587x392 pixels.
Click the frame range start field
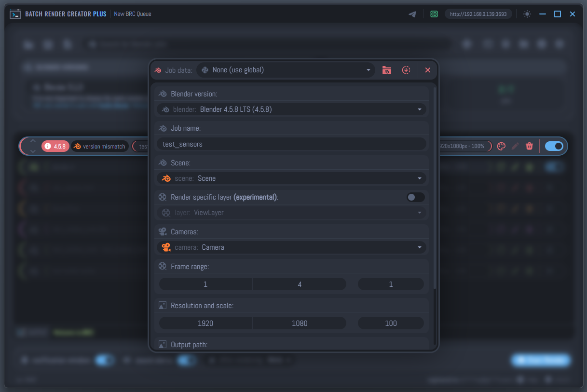tap(205, 284)
